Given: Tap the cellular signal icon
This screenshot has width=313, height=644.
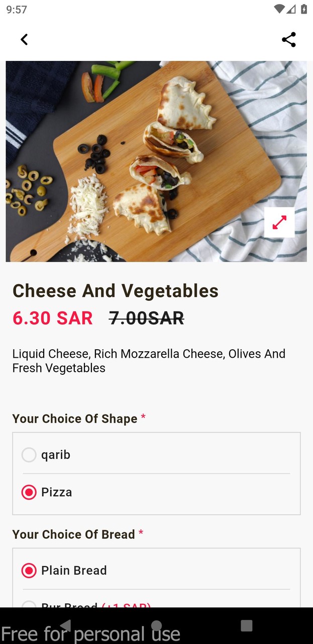Looking at the screenshot, I should (x=291, y=9).
